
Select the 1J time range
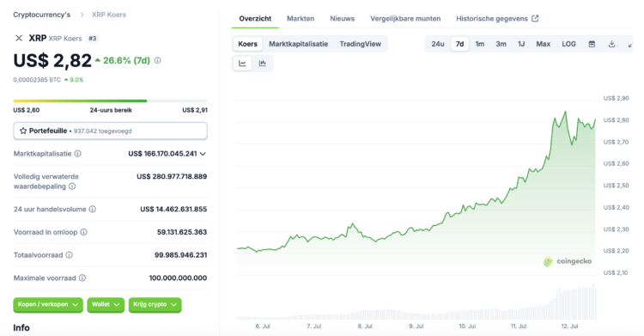[x=521, y=44]
